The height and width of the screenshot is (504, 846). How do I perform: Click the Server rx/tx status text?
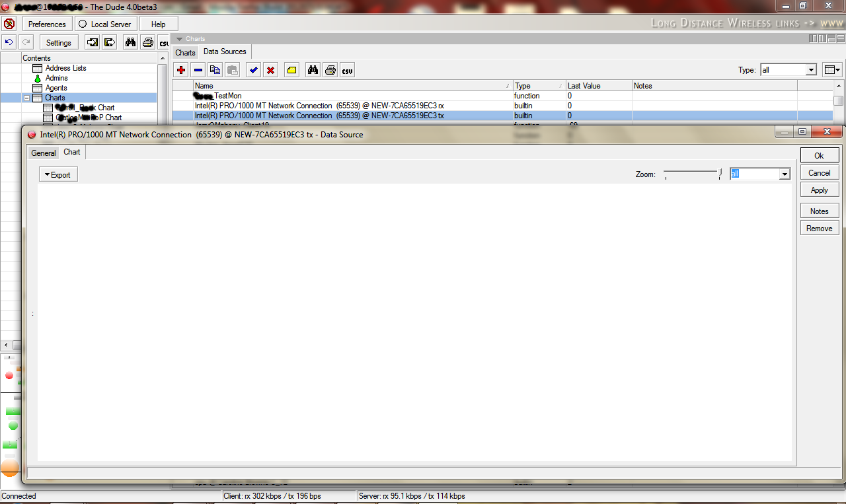tap(412, 496)
